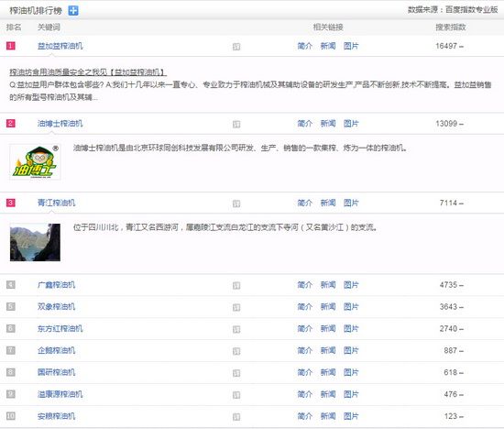The image size is (504, 429).
Task: Open the 油博士榨油机 keyword link
Action: click(x=60, y=124)
